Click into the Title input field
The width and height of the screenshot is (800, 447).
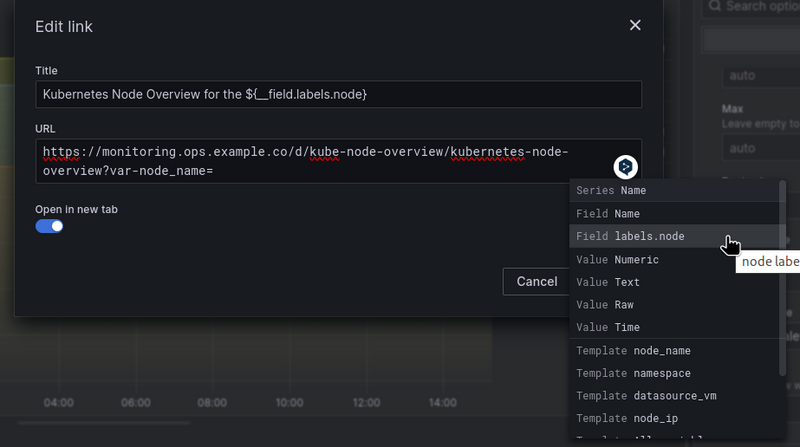click(x=338, y=94)
